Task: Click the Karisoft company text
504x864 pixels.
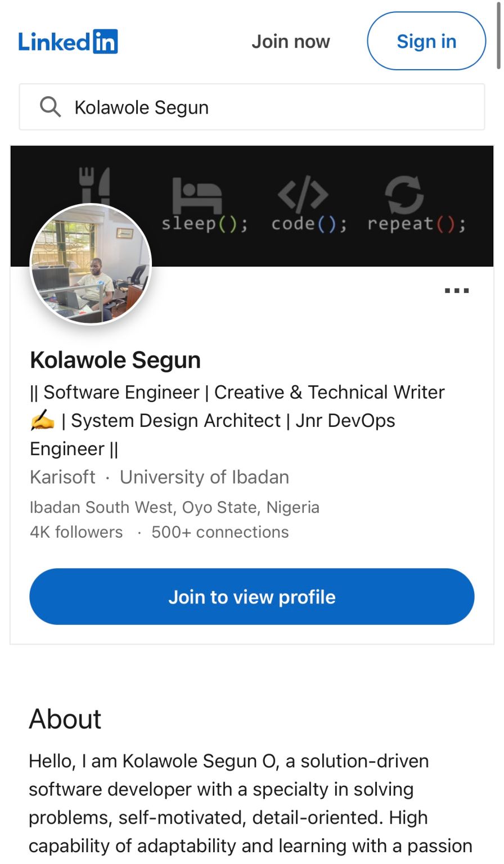Action: tap(62, 477)
